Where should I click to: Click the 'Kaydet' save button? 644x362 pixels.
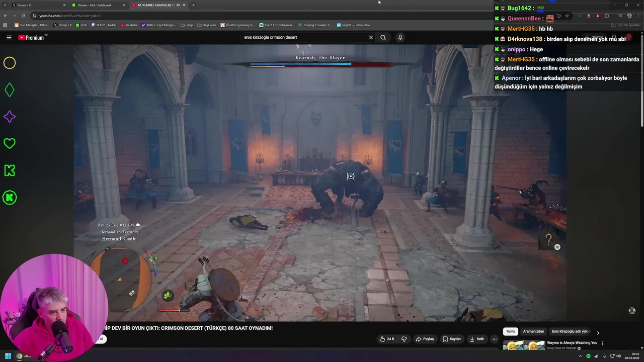click(x=451, y=339)
